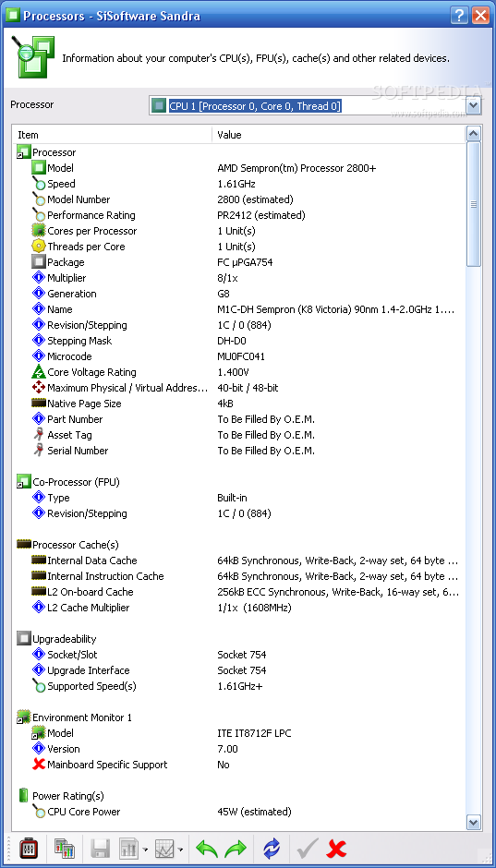Click the Help question mark button
496x868 pixels.
coord(459,15)
